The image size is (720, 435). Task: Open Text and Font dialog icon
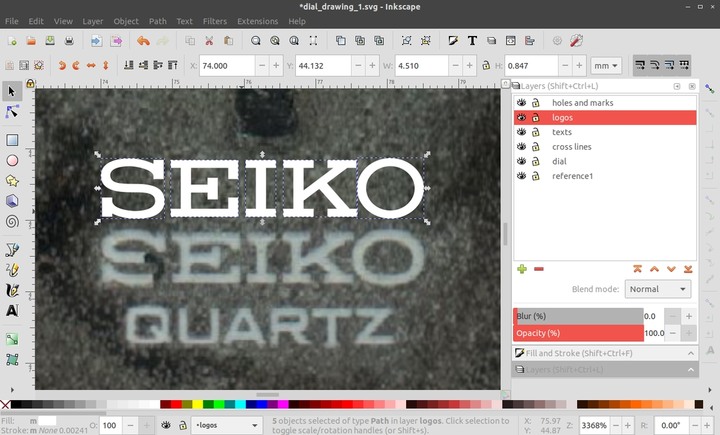[472, 41]
